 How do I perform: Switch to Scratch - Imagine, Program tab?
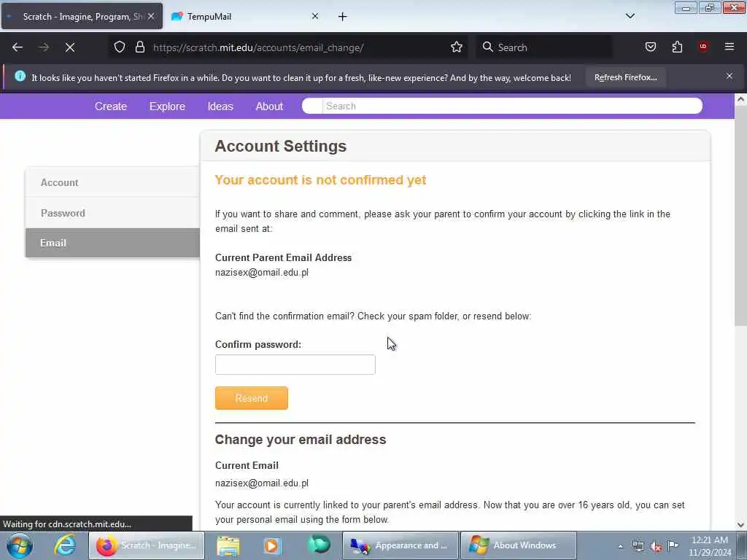click(x=82, y=16)
